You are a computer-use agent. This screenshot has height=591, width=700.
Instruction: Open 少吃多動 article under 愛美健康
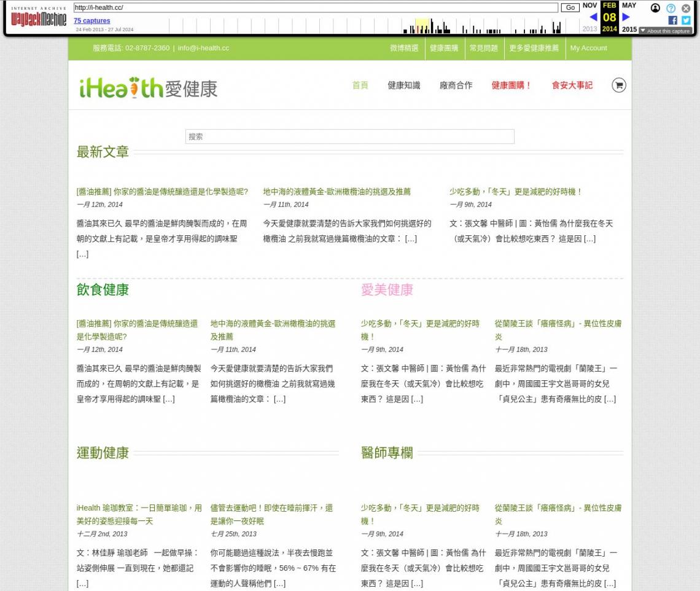point(420,330)
